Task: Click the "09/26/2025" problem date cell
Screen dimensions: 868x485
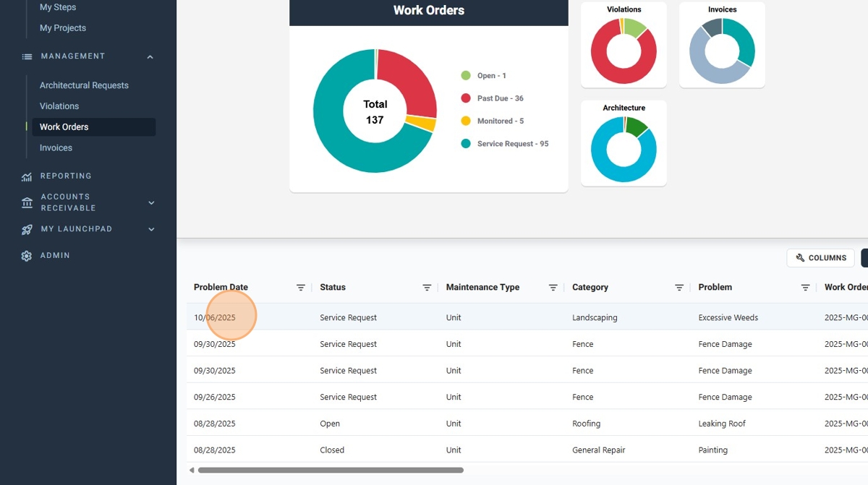Action: 215,398
